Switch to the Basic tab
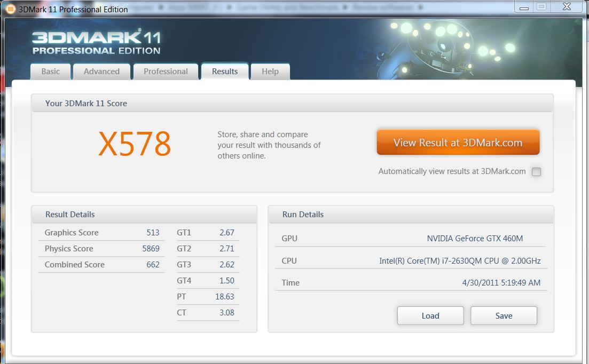The width and height of the screenshot is (589, 364). click(x=50, y=72)
